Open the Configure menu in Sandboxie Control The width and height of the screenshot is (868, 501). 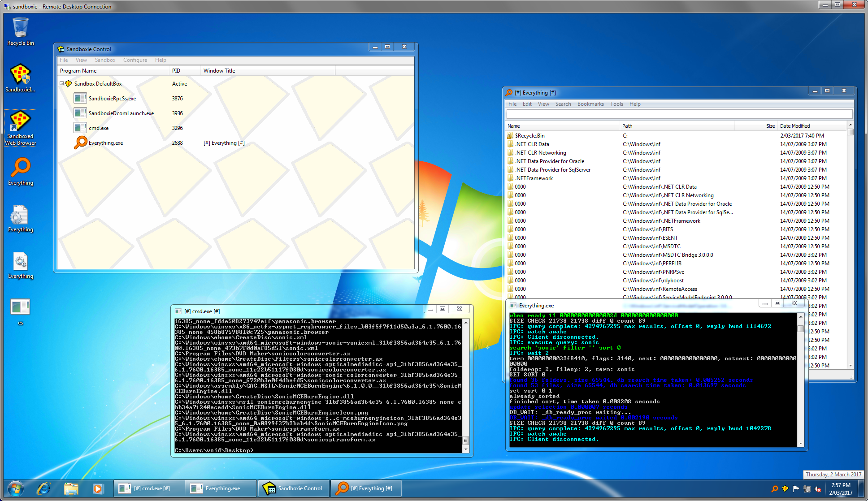coord(135,60)
